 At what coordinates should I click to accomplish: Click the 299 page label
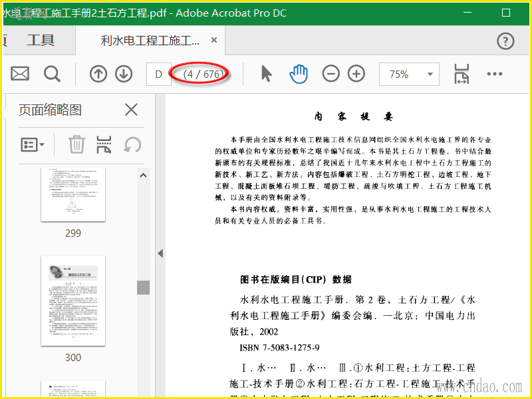coord(73,233)
